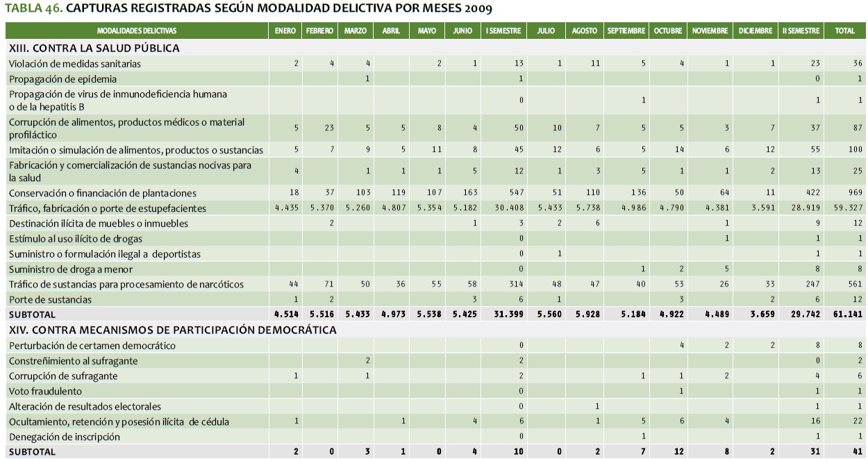Viewport: 868px width, 461px height.
Task: Click total '22' for Ocultamiento de cédula
Action: pos(858,422)
